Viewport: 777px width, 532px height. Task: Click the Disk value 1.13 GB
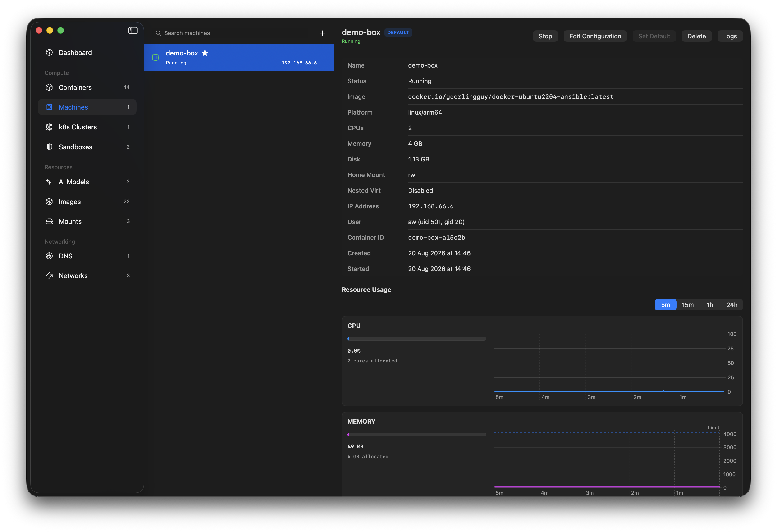418,159
